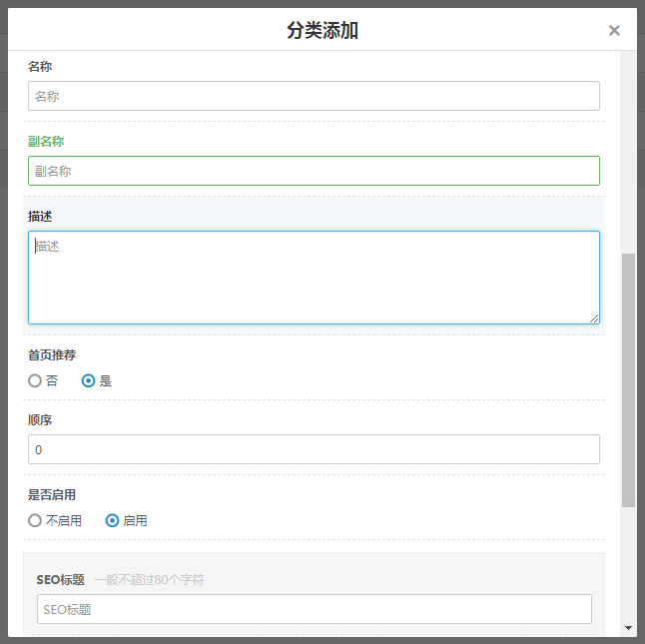The image size is (645, 644).
Task: Click the 分类添加 dialog title
Action: [x=322, y=30]
